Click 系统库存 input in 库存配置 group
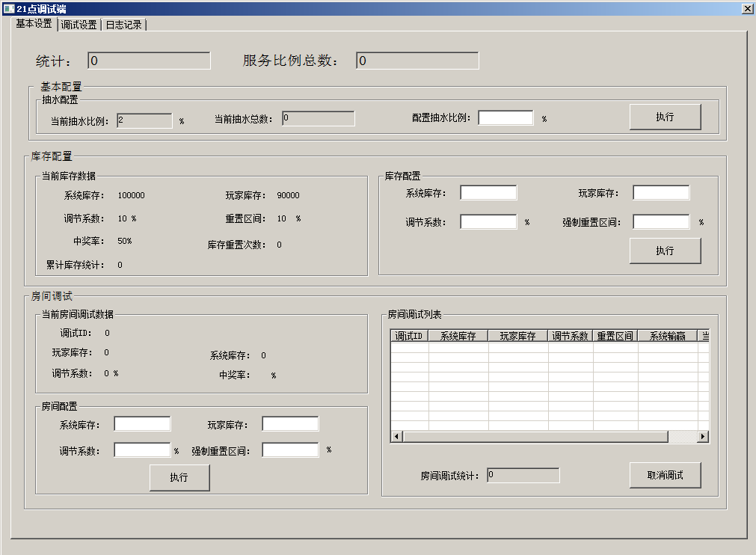The image size is (756, 555). pyautogui.click(x=488, y=193)
